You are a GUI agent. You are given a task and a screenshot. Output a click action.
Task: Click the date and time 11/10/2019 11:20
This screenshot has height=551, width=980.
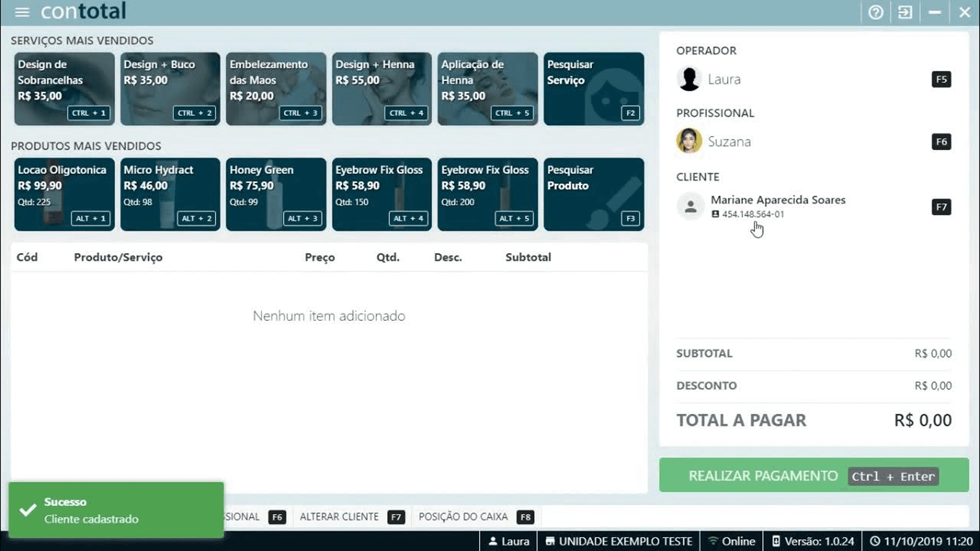click(x=922, y=541)
